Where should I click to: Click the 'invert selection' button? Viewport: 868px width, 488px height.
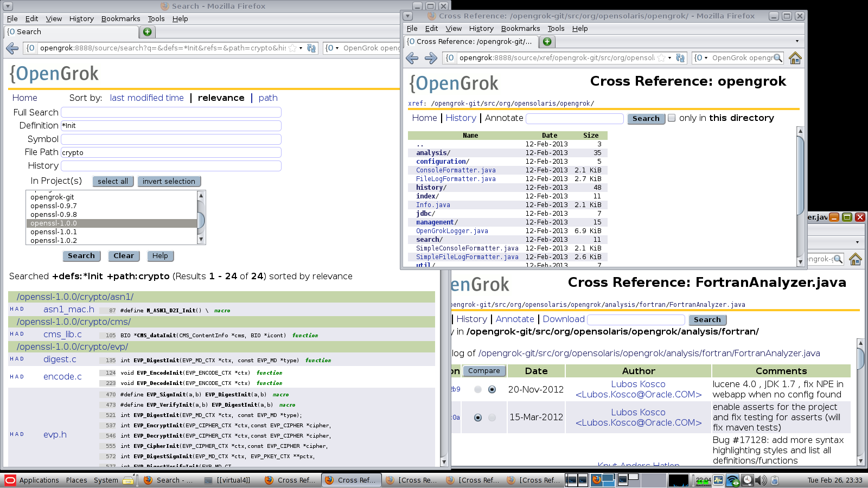point(169,181)
